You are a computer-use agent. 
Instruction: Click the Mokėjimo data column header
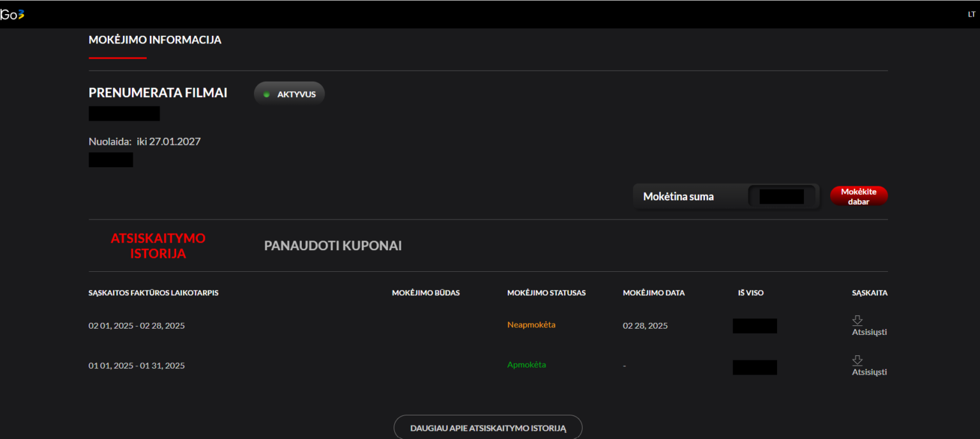click(x=654, y=293)
